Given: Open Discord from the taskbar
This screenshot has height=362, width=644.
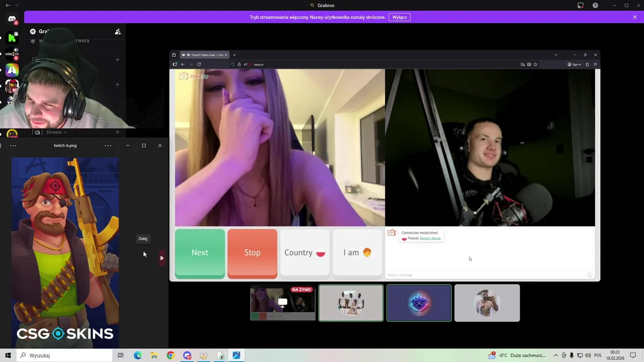Looking at the screenshot, I should tap(187, 355).
